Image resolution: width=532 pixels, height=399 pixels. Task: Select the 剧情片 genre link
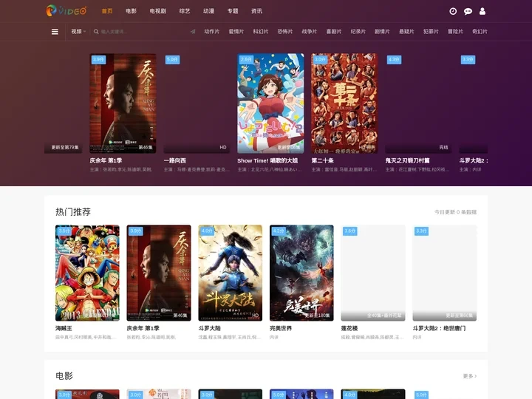[x=383, y=32]
